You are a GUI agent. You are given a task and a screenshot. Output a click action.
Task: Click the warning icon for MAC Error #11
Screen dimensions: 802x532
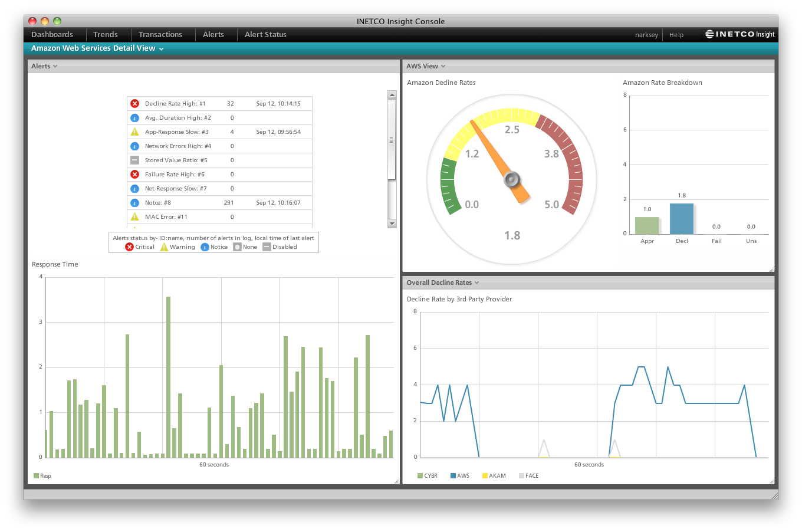(x=134, y=216)
